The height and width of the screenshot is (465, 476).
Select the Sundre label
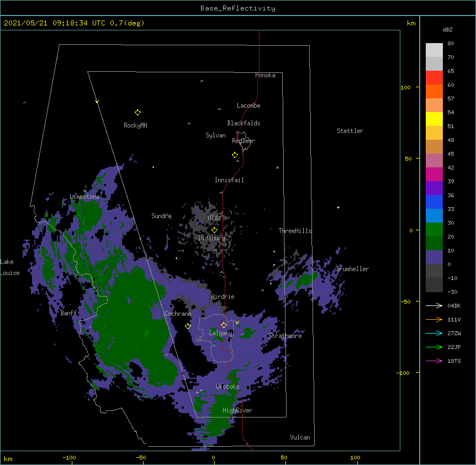[x=161, y=216]
